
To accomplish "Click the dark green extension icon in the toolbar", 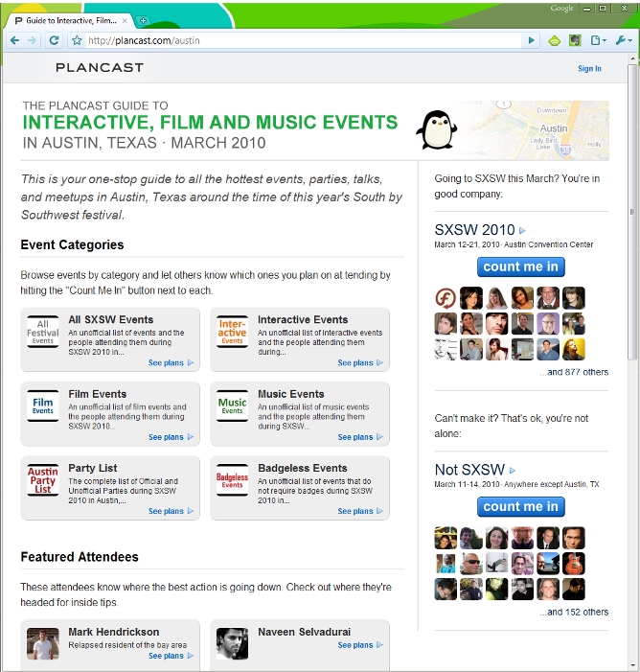I will (x=575, y=40).
